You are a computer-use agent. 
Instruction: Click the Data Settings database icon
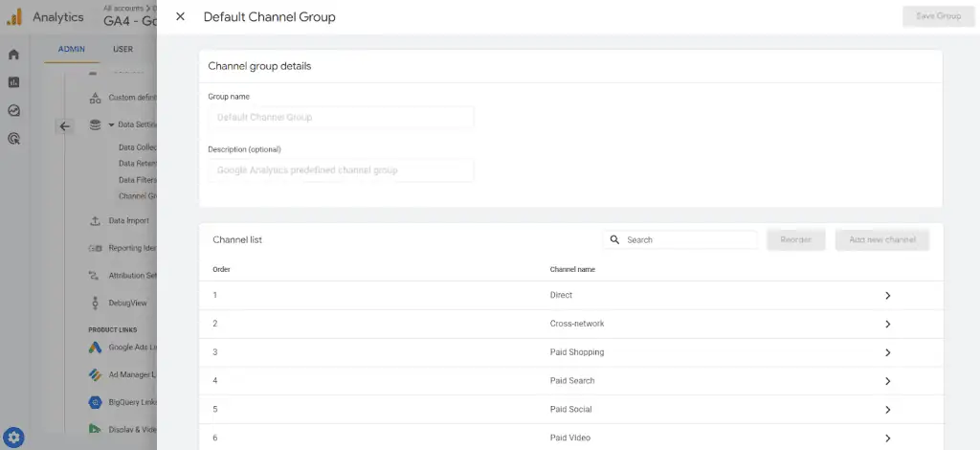[95, 124]
